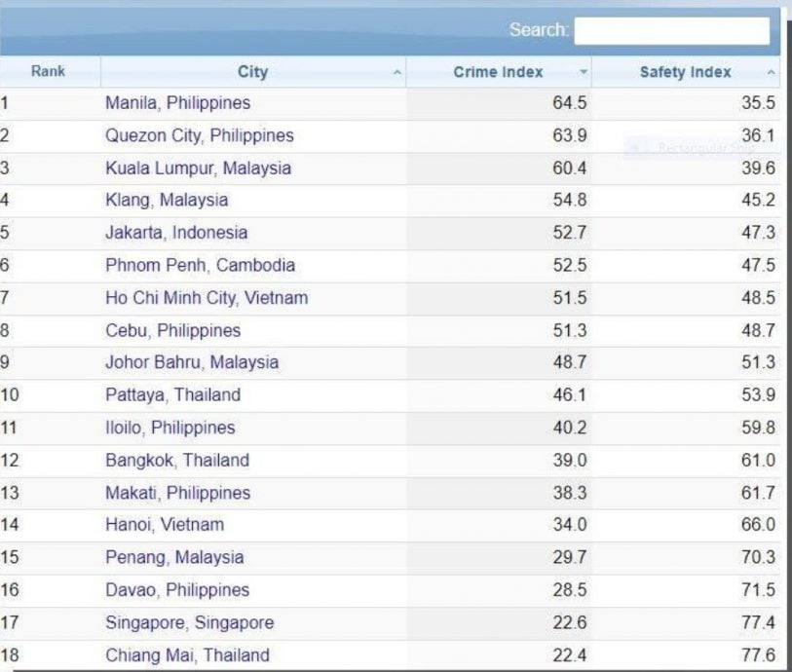
Task: Select Bangkok, Thailand in the table
Action: point(177,460)
